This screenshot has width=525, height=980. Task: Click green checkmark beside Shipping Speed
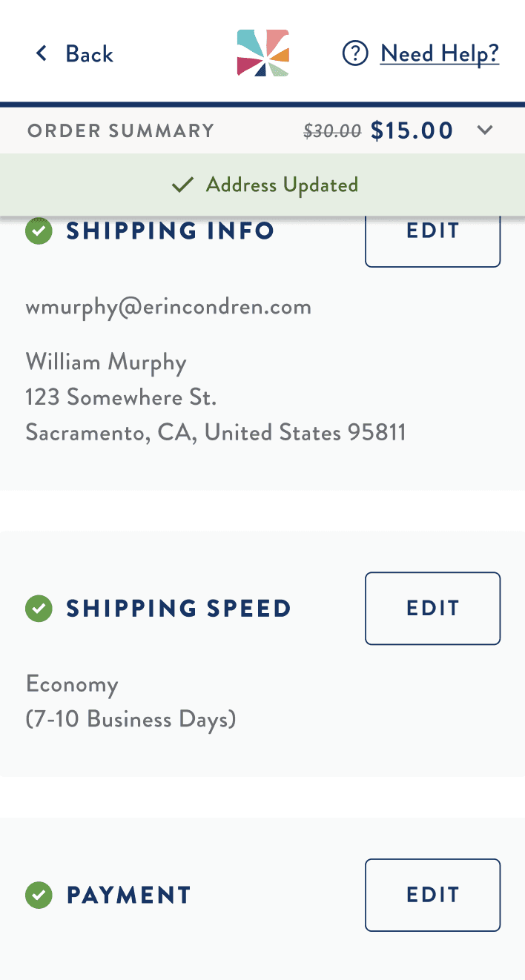[39, 609]
